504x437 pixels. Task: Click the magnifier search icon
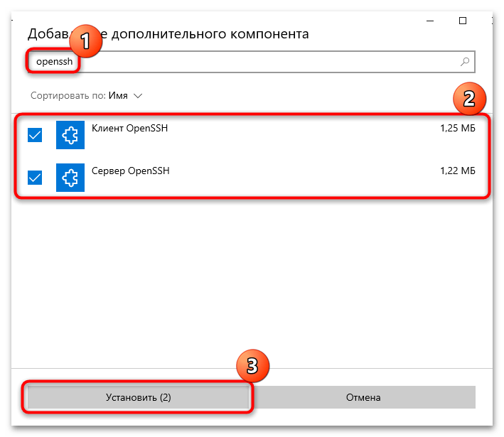coord(465,61)
